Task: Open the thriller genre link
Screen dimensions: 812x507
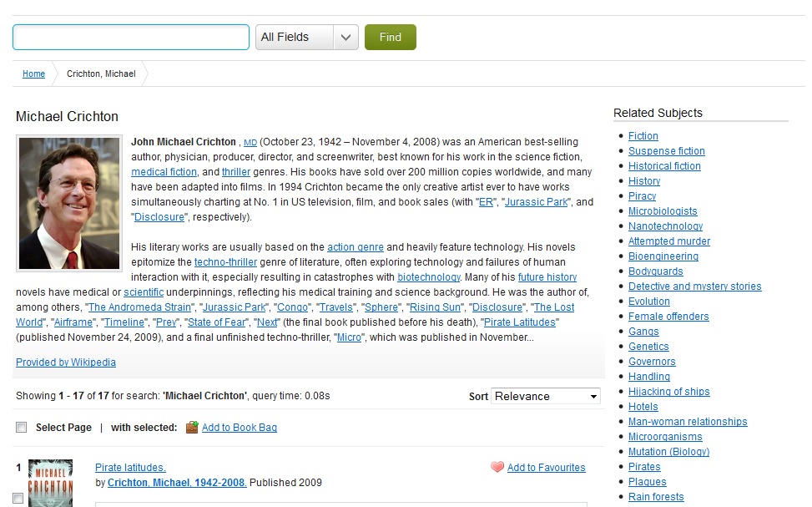Action: (236, 171)
